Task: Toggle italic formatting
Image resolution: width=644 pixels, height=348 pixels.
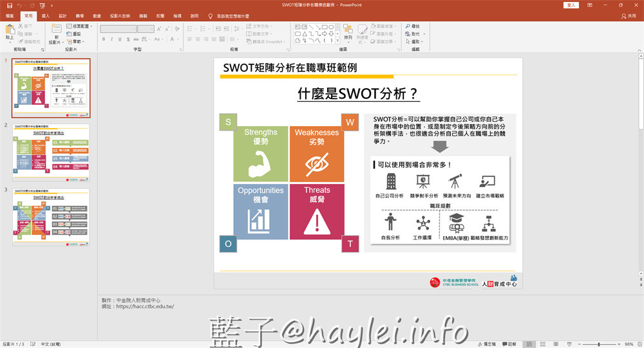Action: (x=111, y=39)
